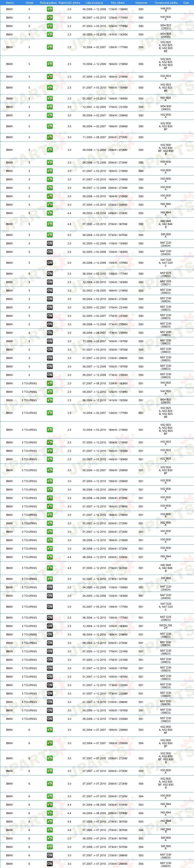Select date range '02.2002 -> 09.2005'

(94, 291)
